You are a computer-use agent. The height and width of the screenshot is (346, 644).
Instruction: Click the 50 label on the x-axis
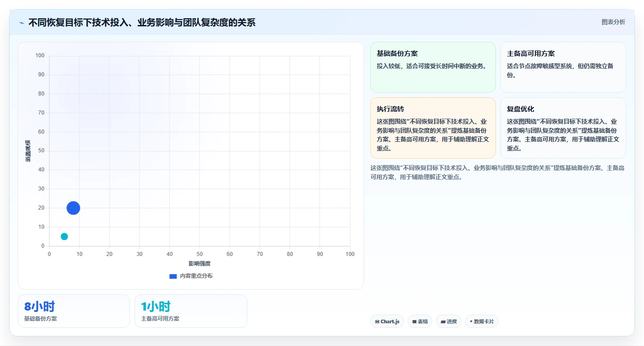coord(200,254)
